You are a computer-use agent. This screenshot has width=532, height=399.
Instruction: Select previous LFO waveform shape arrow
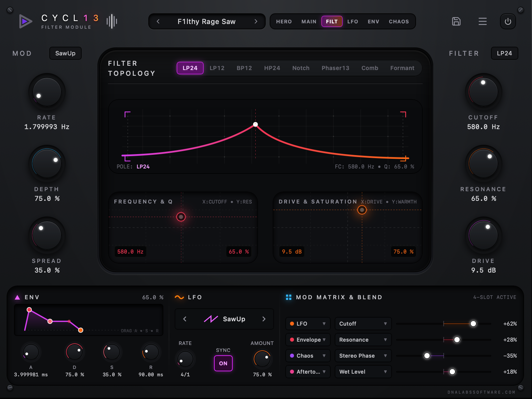[185, 319]
